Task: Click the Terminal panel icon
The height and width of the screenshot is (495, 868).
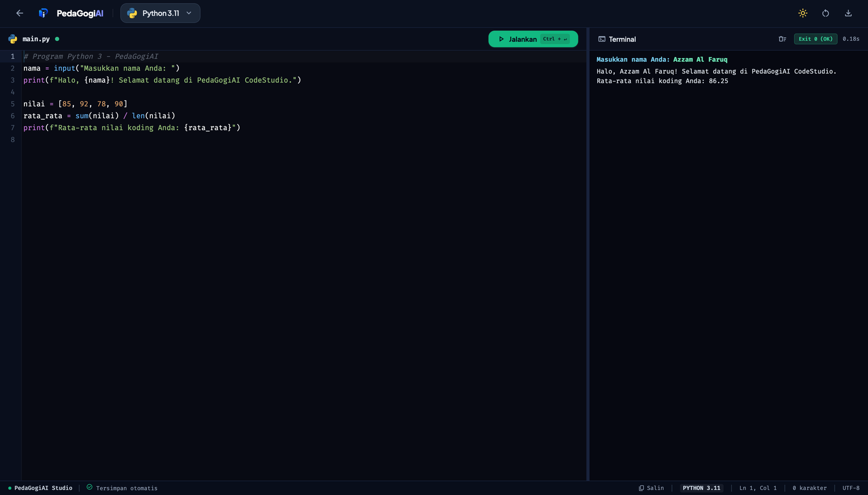Action: click(x=602, y=39)
